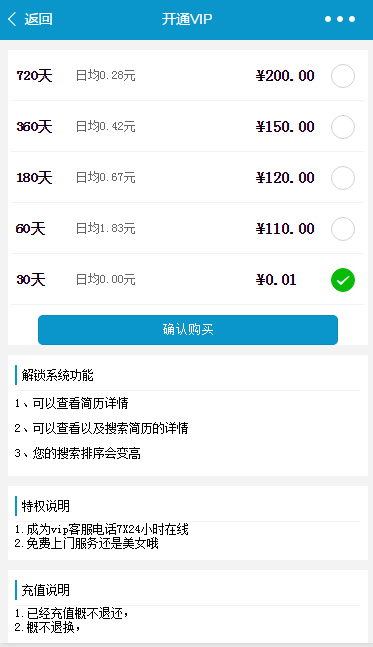Image resolution: width=373 pixels, height=647 pixels.
Task: Click the 解锁系统功能 section heading
Action: [x=57, y=375]
